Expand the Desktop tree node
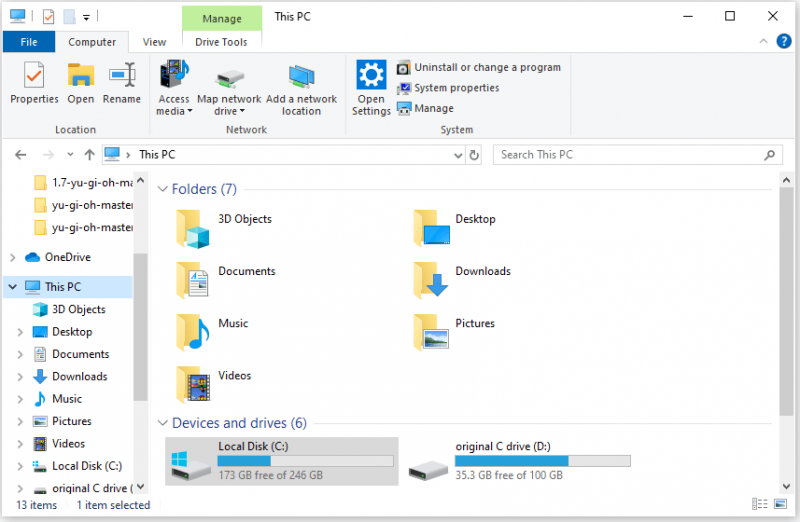The height and width of the screenshot is (522, 800). pos(20,332)
